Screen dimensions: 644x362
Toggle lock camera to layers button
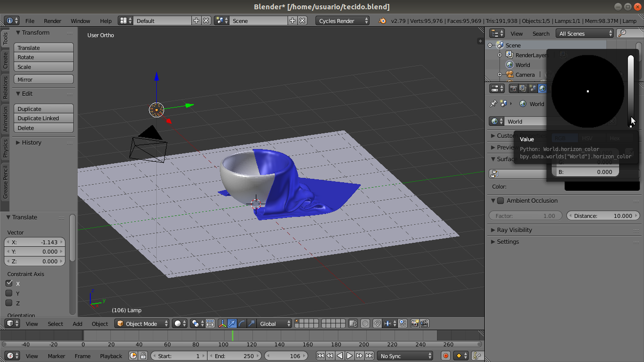click(x=353, y=323)
